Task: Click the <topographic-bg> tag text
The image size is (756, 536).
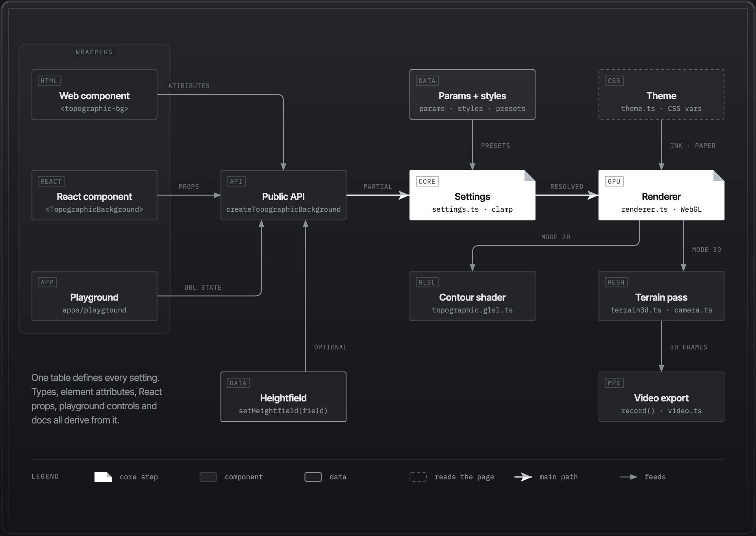Action: pos(94,109)
